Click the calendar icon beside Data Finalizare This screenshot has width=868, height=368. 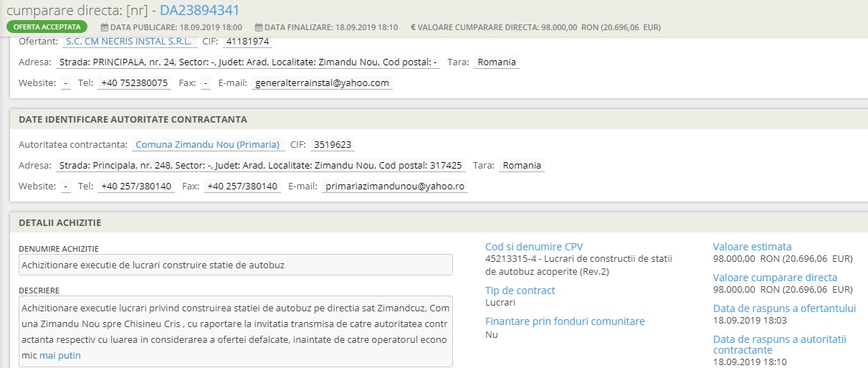[x=259, y=27]
